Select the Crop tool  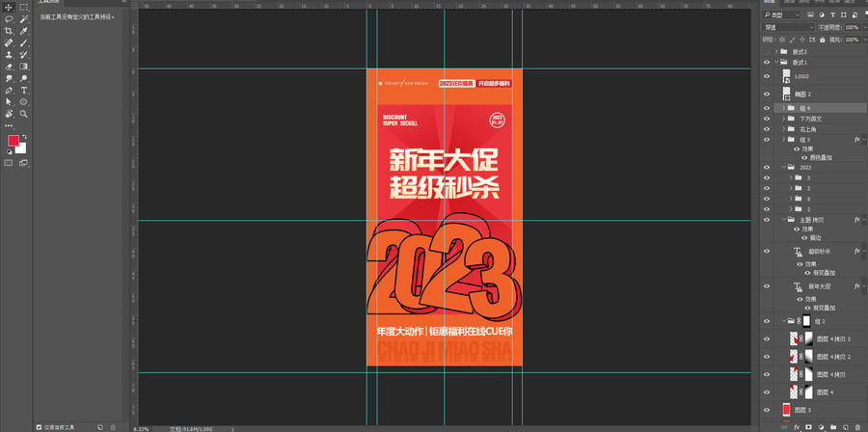pyautogui.click(x=9, y=31)
